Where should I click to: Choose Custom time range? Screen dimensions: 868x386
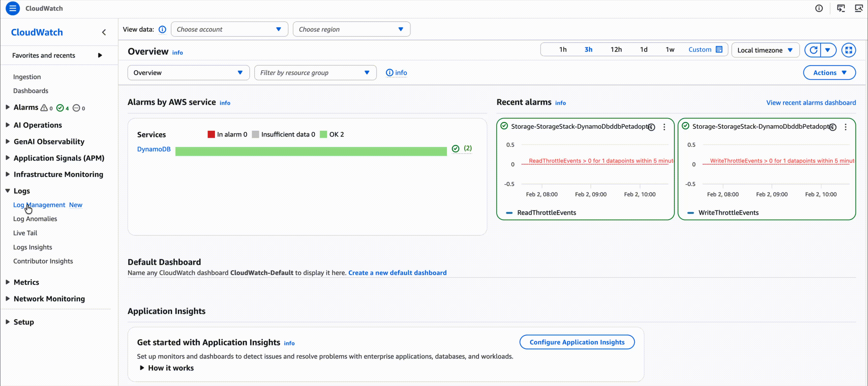pyautogui.click(x=700, y=50)
